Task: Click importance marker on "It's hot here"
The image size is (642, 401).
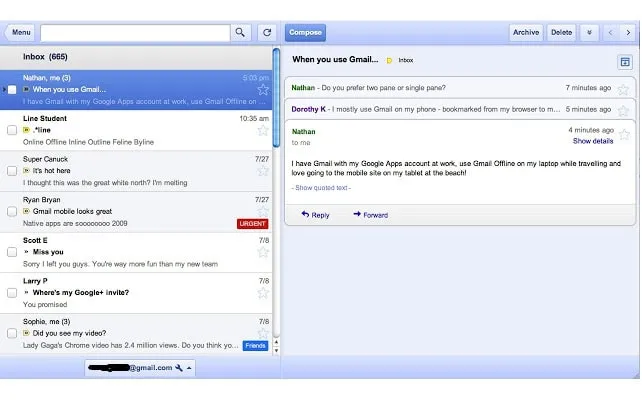Action: (x=26, y=170)
